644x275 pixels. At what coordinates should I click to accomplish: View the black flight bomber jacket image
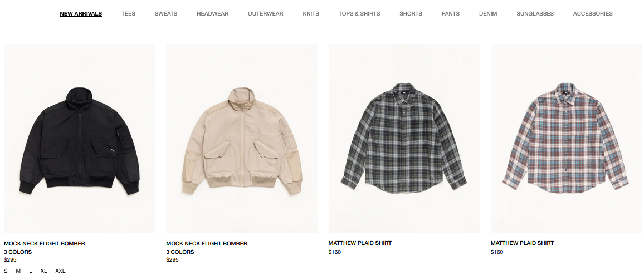pos(79,138)
